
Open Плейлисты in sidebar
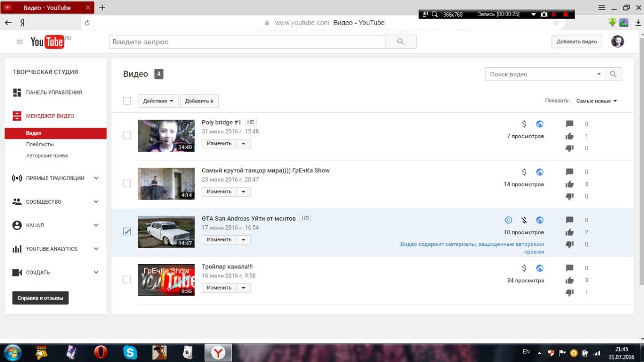(x=40, y=144)
